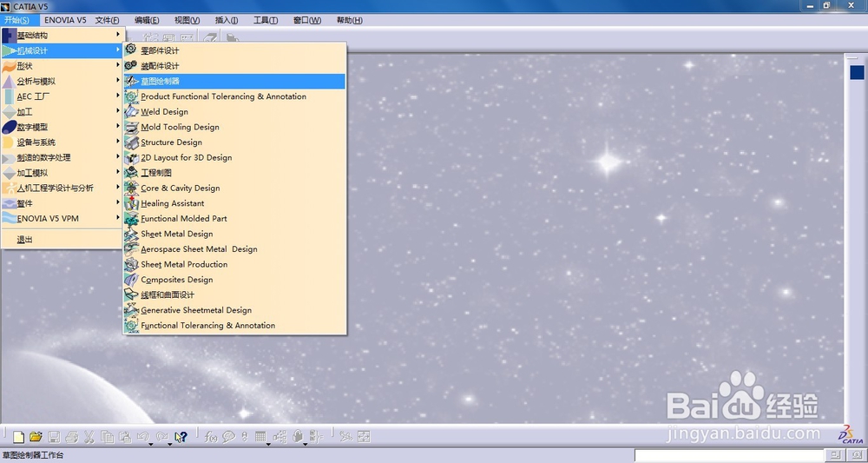Screen dimensions: 868x463
Task: Open the lock tool dropdown arrow
Action: point(305,443)
